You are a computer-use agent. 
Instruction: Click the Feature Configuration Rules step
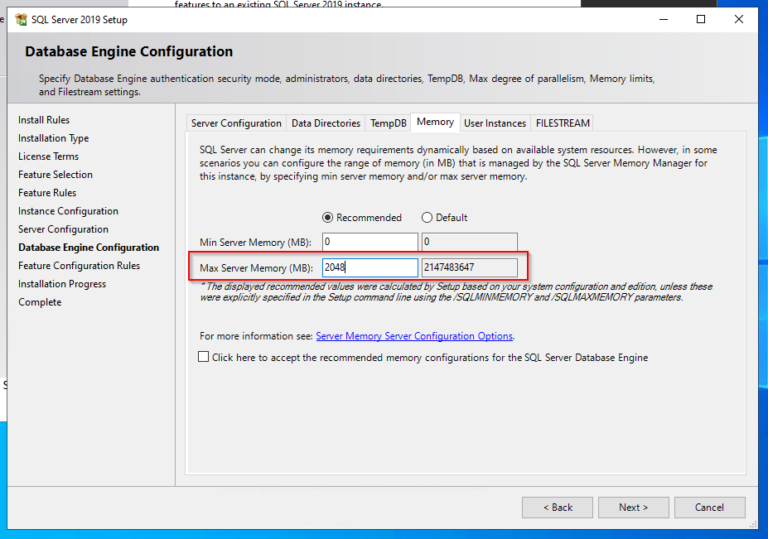point(79,266)
